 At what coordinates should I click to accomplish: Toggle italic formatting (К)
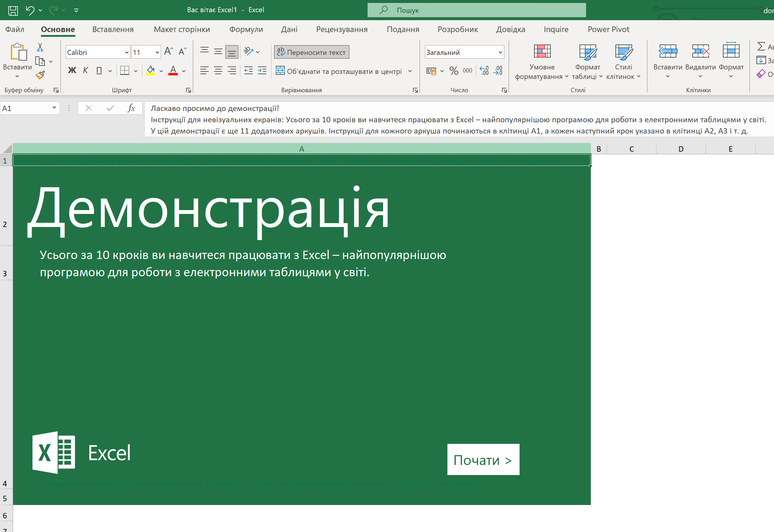pyautogui.click(x=86, y=70)
